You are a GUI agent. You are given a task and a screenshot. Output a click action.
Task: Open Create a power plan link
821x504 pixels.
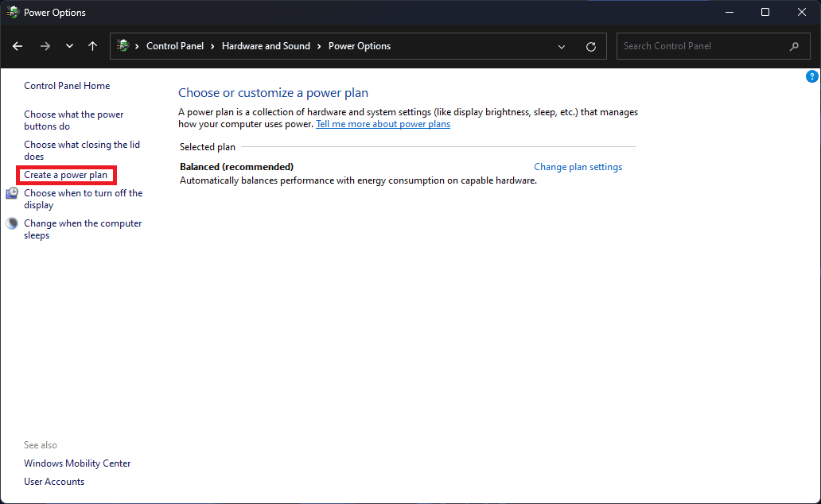(x=65, y=175)
